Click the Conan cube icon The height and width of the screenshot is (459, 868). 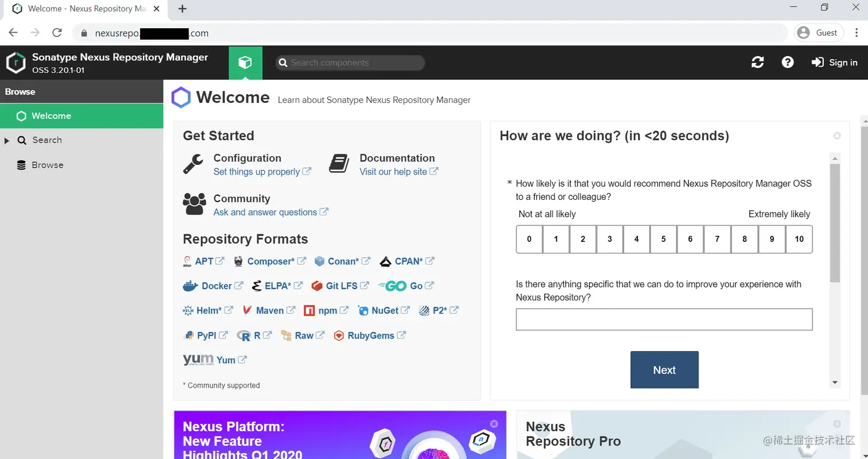[x=320, y=261]
